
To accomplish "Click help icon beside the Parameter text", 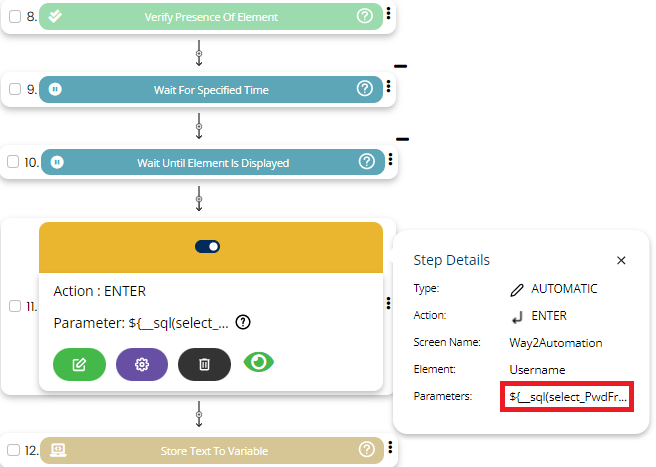I will tap(243, 322).
